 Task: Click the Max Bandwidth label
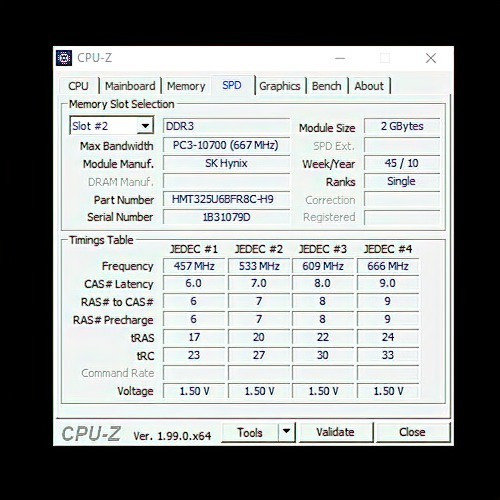[x=117, y=146]
